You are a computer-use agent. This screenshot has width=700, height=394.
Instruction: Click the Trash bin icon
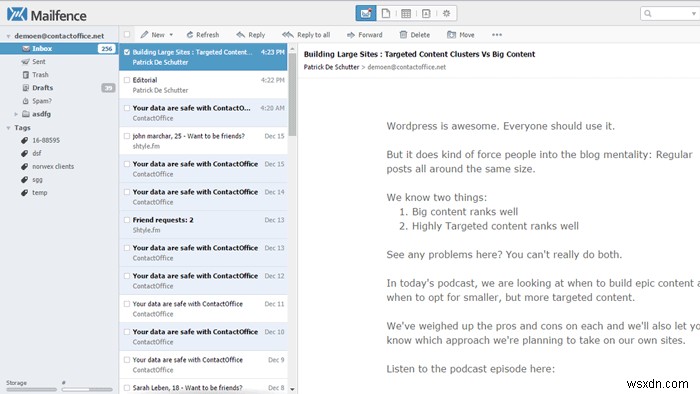click(x=26, y=75)
